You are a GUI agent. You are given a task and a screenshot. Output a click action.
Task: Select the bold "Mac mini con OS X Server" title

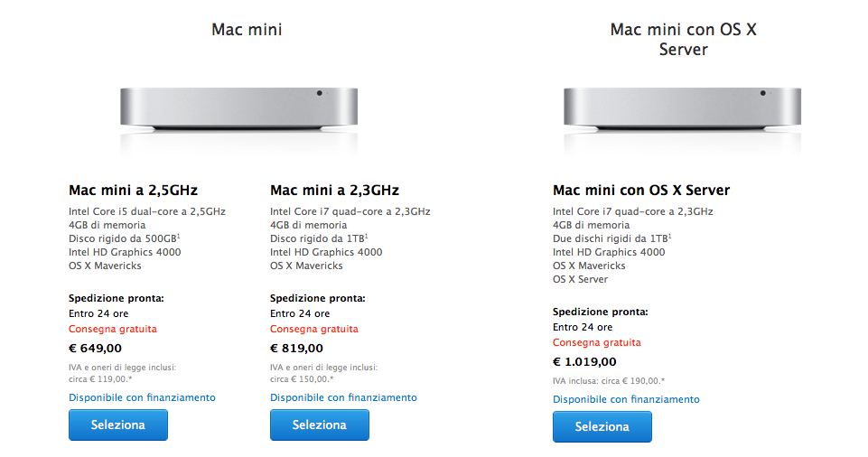coord(641,191)
